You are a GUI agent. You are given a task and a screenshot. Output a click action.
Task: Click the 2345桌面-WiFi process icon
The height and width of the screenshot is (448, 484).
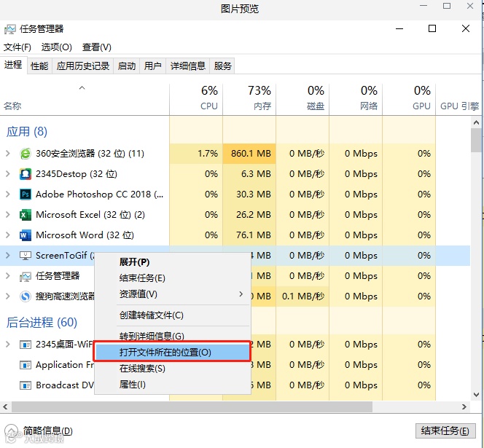point(26,345)
